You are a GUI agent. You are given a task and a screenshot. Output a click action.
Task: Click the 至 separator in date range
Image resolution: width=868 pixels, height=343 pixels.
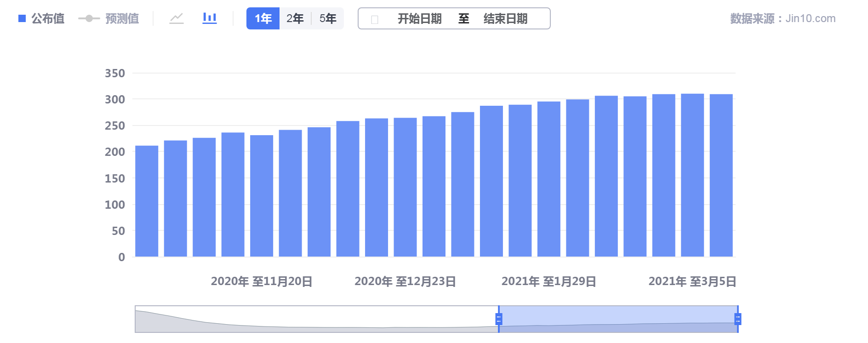(463, 18)
